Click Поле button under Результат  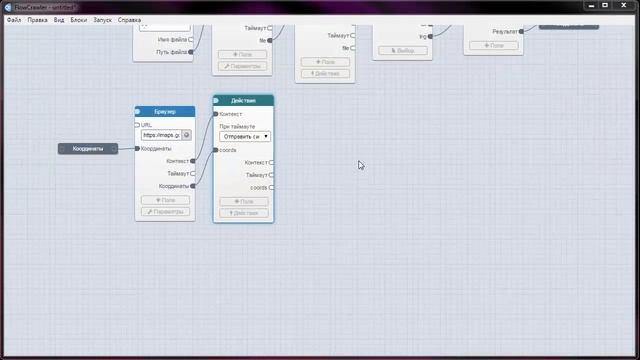(494, 45)
